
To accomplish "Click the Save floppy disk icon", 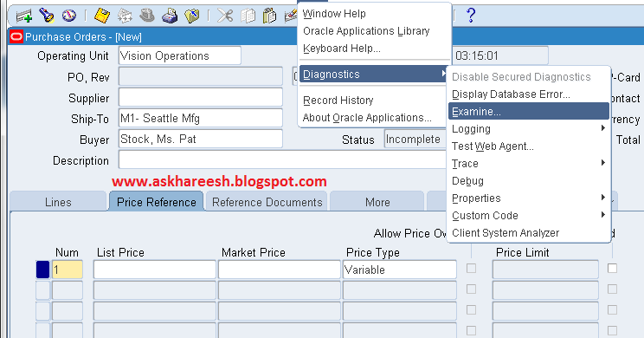I will click(x=101, y=16).
